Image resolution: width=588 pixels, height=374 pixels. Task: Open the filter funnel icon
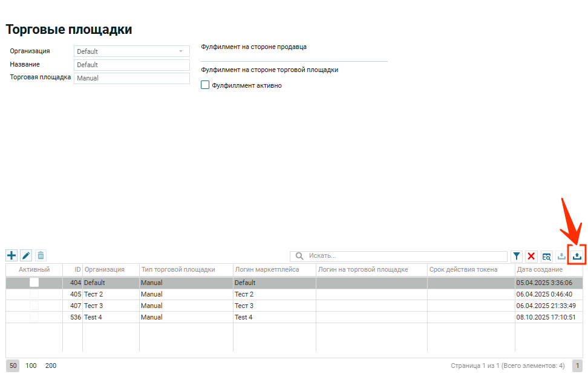point(517,257)
